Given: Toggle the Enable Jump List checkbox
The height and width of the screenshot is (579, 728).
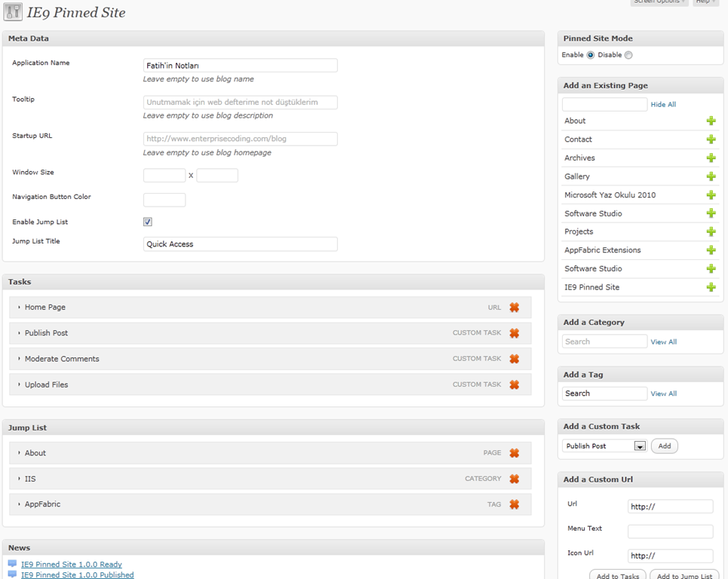Looking at the screenshot, I should click(148, 222).
